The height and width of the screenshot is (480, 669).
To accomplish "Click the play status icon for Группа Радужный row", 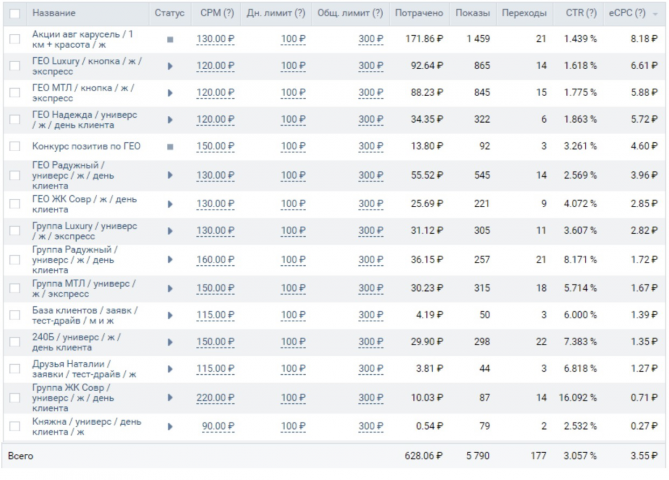I will (170, 259).
